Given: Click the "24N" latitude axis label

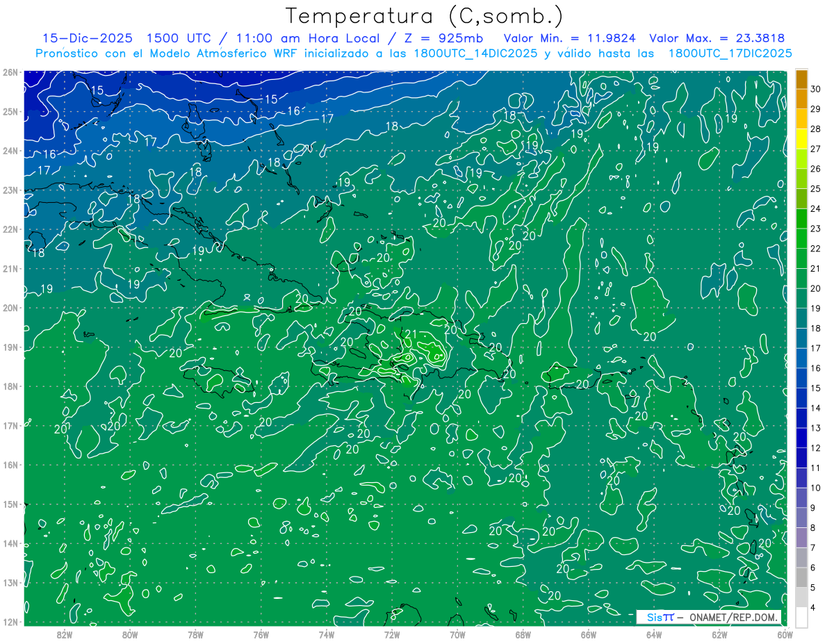Looking at the screenshot, I should 10,151.
